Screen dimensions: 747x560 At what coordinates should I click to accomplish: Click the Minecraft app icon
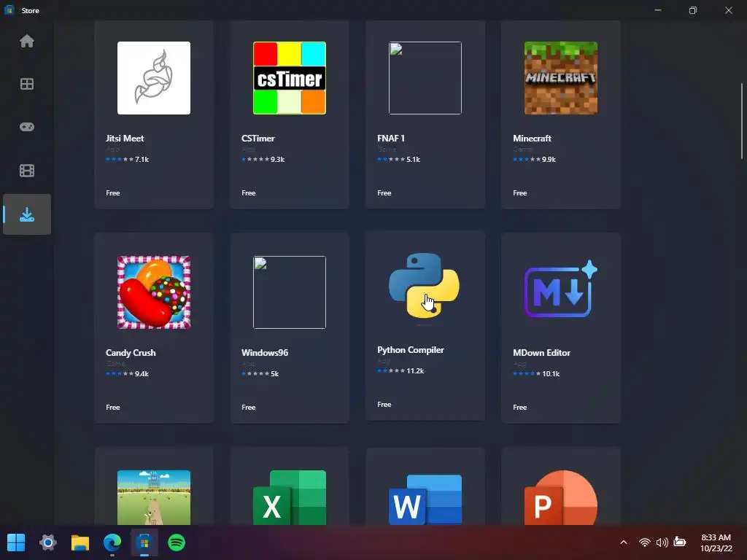pos(561,78)
